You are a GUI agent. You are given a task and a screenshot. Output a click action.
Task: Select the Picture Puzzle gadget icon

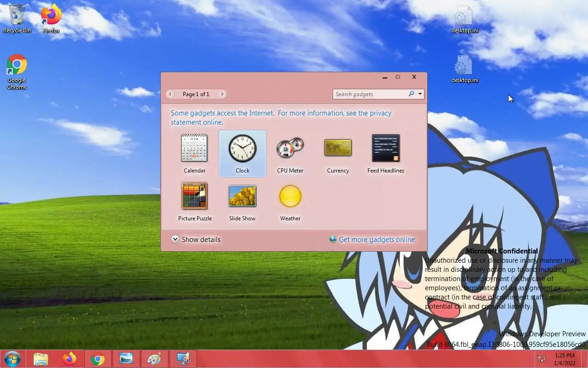coord(194,195)
